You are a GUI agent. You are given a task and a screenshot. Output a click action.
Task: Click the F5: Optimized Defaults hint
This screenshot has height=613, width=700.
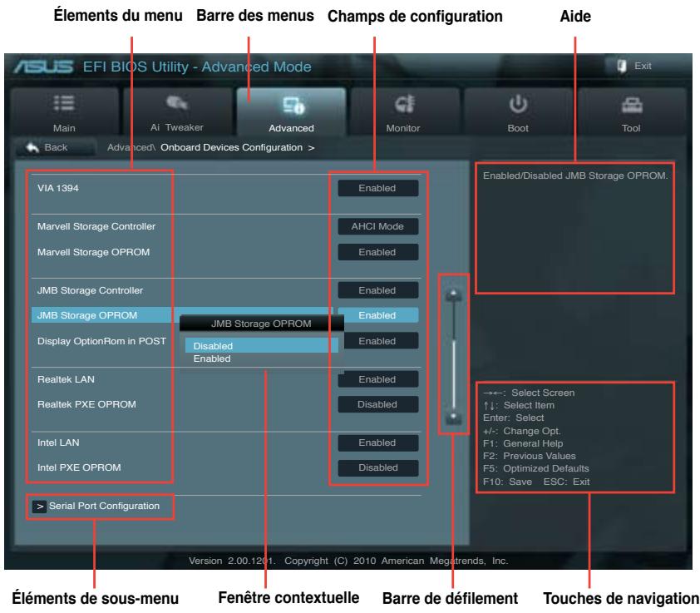click(535, 468)
